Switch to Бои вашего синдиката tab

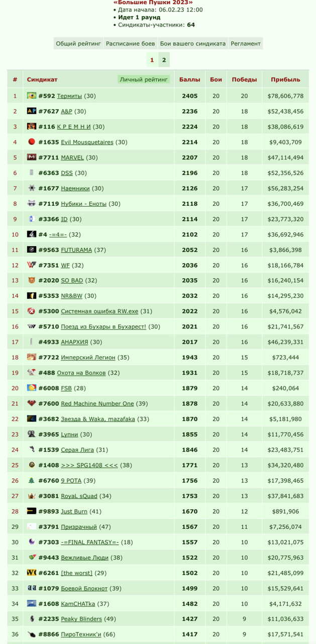point(193,44)
